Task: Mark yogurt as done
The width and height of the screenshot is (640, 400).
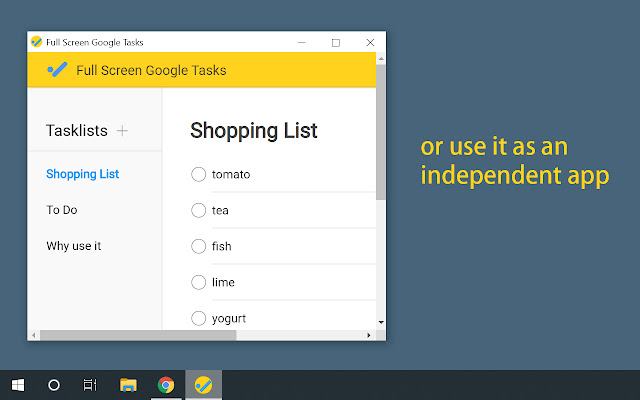Action: 198,318
